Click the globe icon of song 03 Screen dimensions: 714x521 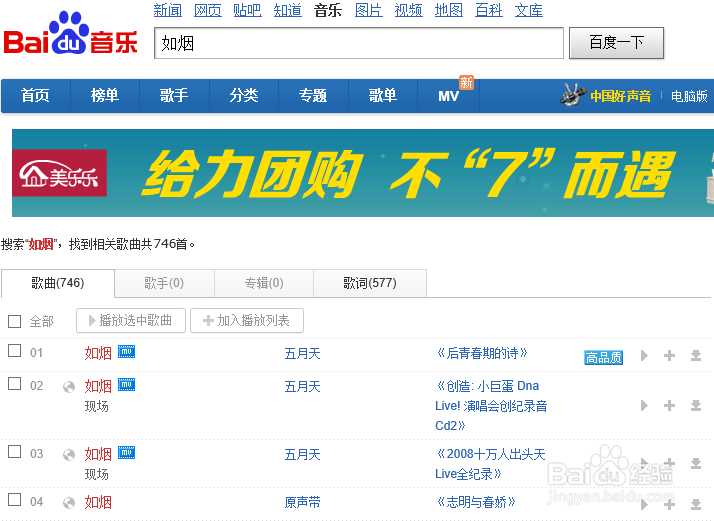pyautogui.click(x=69, y=455)
